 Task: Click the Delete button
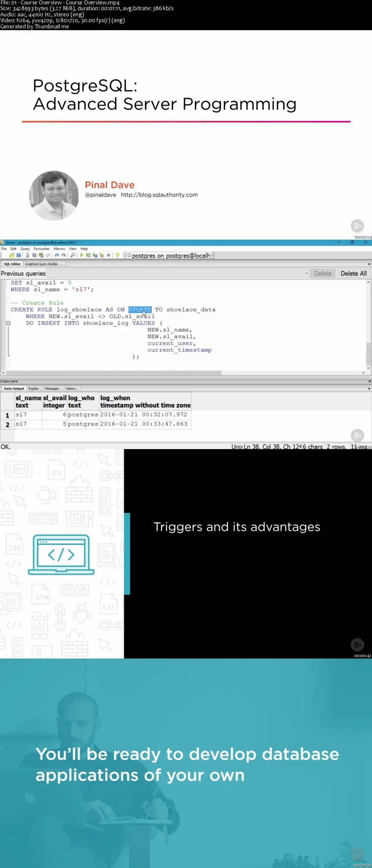[323, 273]
